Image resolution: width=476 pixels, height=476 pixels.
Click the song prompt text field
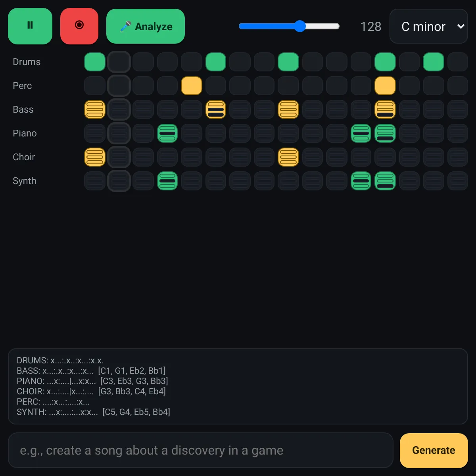(x=200, y=450)
